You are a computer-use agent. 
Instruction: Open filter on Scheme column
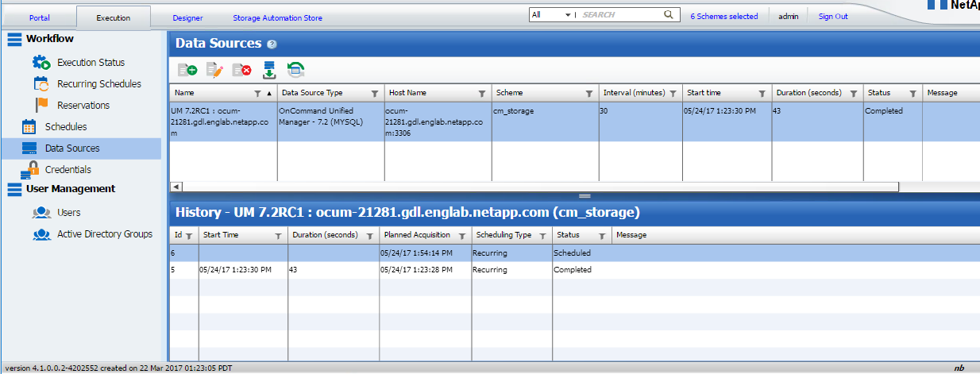588,94
